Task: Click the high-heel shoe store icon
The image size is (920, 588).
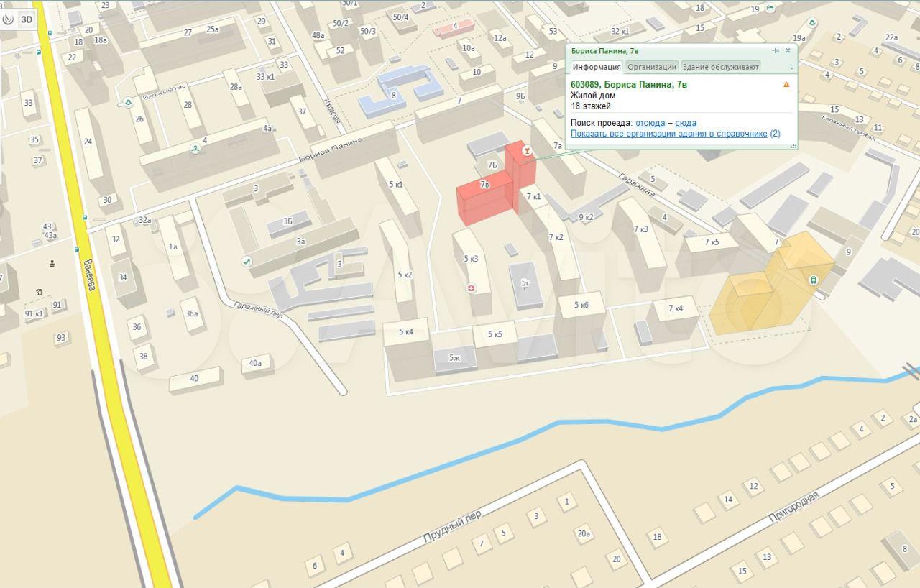Action: [x=247, y=261]
